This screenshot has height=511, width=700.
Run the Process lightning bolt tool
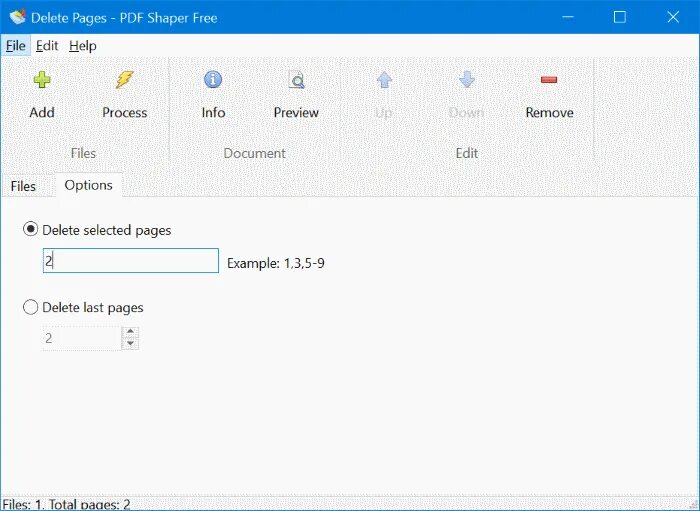coord(125,79)
